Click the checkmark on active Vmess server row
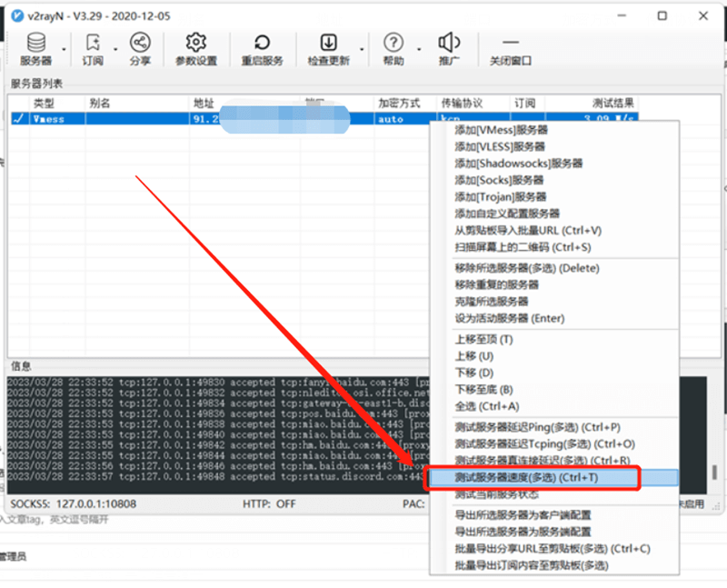 click(19, 119)
